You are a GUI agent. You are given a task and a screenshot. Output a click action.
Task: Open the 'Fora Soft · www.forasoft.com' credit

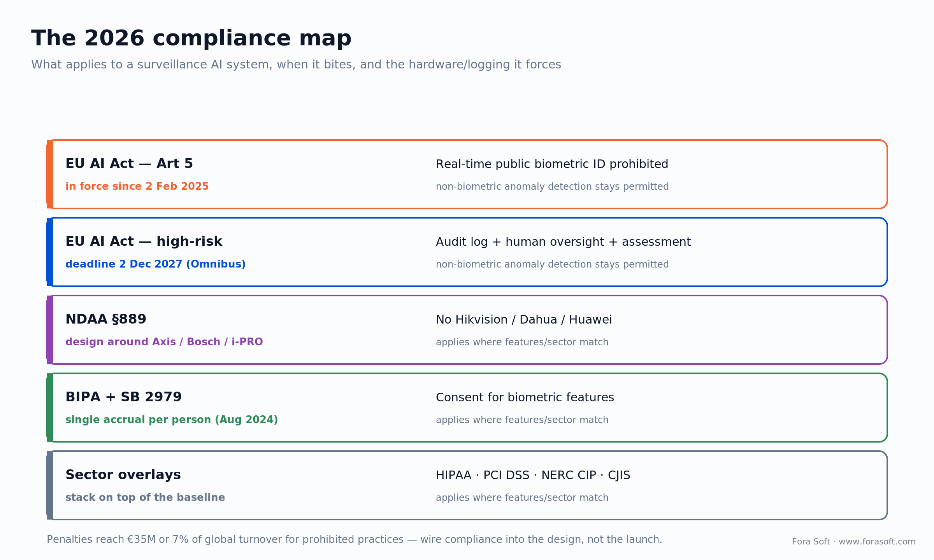pyautogui.click(x=853, y=542)
